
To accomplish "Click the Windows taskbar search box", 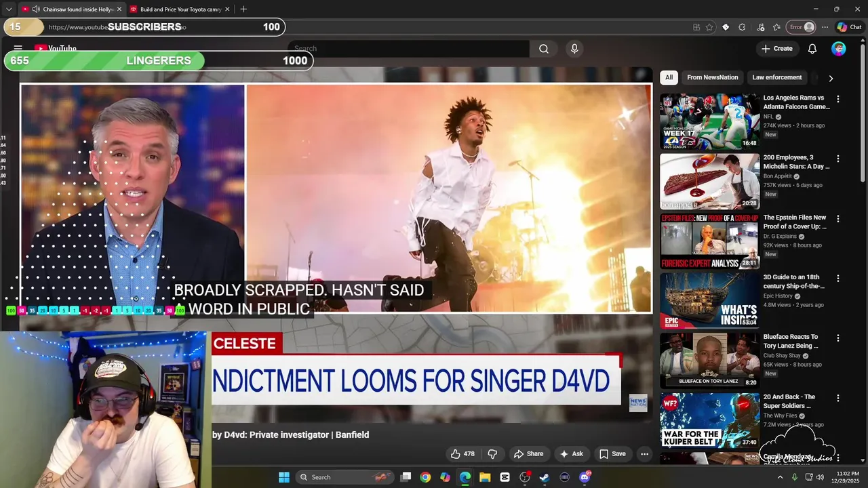I will click(345, 477).
